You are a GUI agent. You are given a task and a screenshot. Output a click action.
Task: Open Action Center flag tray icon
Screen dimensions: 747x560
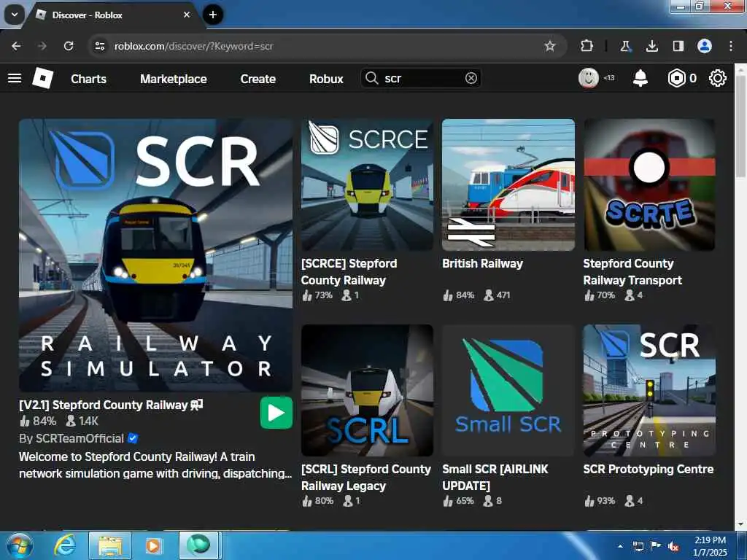(656, 546)
